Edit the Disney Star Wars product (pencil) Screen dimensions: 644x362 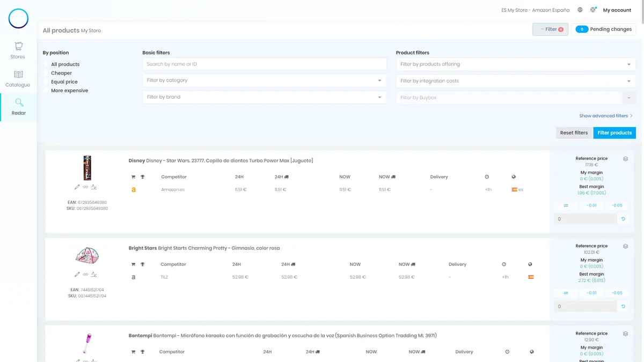point(77,187)
